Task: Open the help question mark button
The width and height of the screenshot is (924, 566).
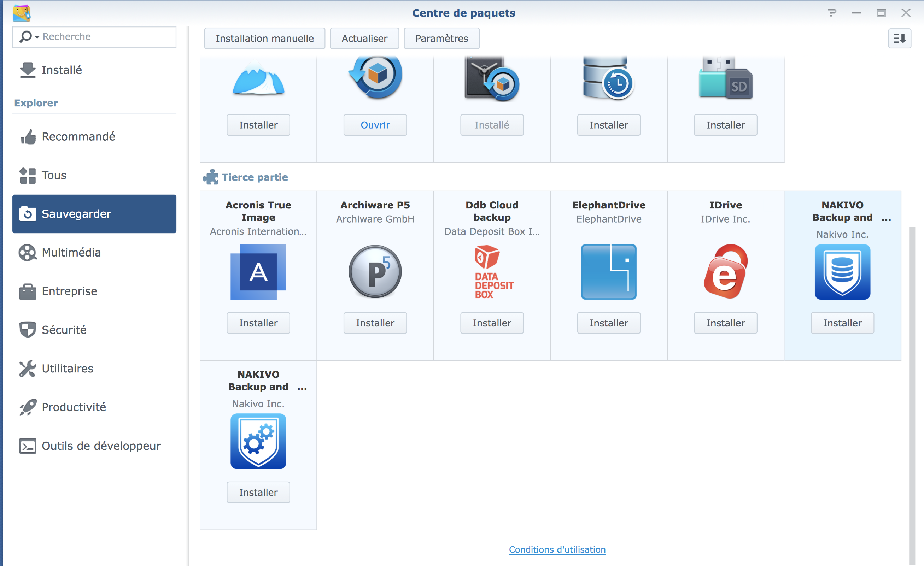Action: tap(832, 13)
